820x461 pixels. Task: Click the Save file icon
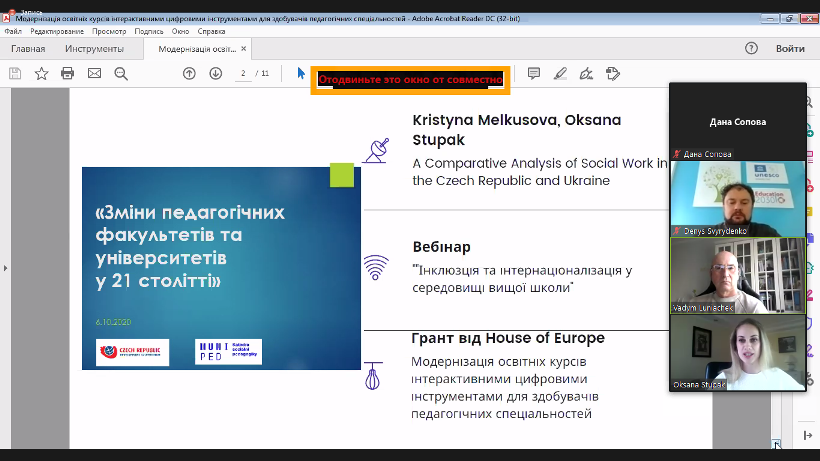coord(15,73)
